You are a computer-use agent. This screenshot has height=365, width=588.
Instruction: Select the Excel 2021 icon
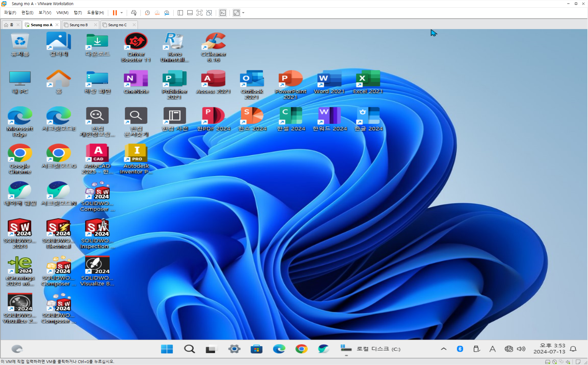pos(368,82)
